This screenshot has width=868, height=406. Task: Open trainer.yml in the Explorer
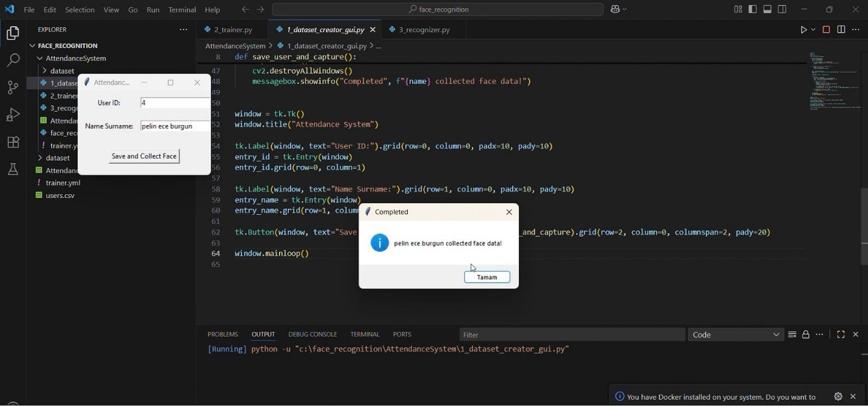pos(63,183)
